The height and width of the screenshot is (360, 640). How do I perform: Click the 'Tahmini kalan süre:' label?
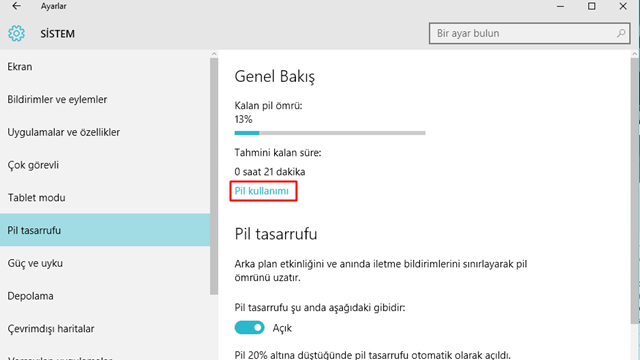click(278, 153)
